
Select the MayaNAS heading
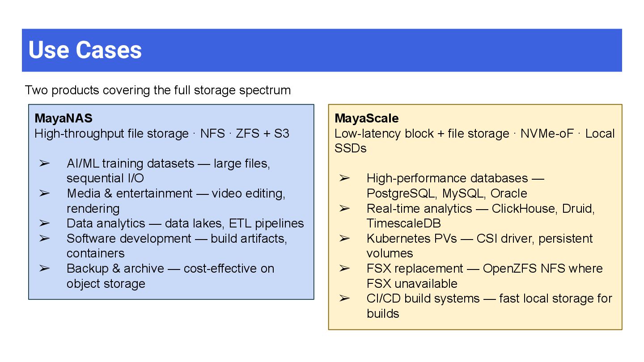(x=64, y=118)
